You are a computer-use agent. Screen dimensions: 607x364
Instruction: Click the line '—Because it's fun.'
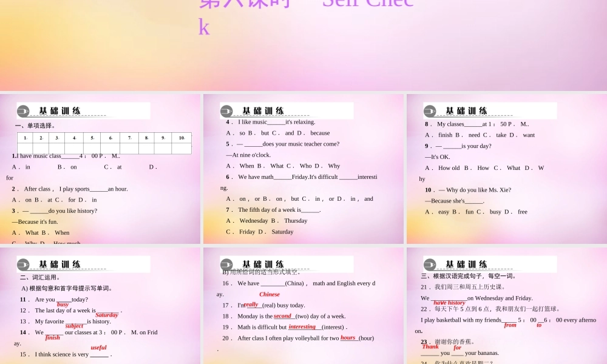pos(35,221)
